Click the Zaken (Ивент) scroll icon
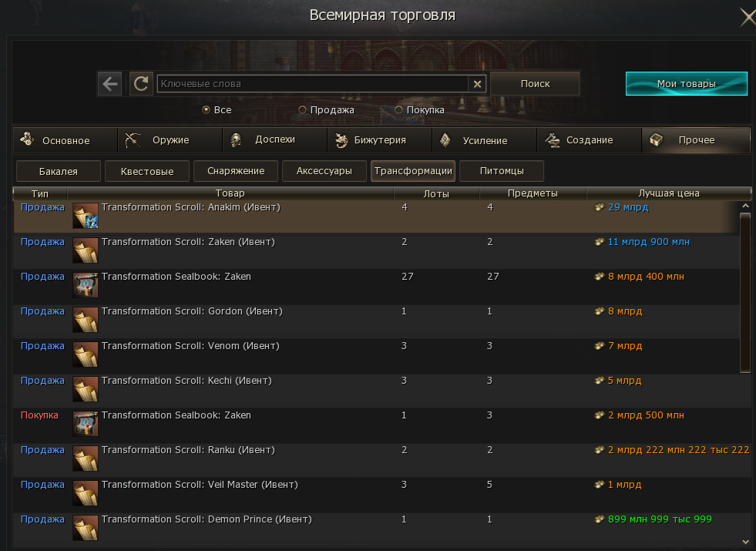756x551 pixels. click(86, 250)
